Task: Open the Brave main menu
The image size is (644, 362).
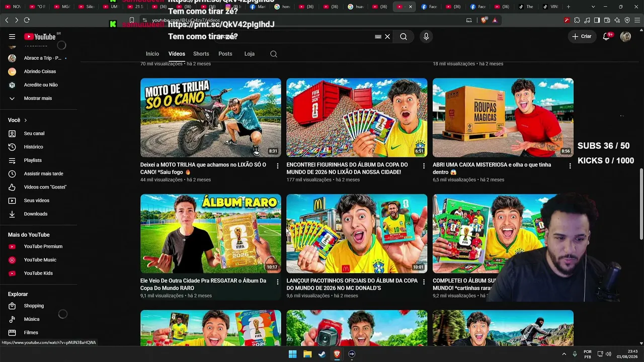Action: (637, 20)
